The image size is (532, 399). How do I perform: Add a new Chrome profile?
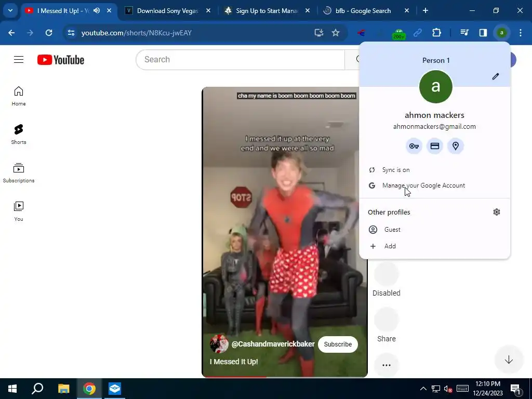435,246
